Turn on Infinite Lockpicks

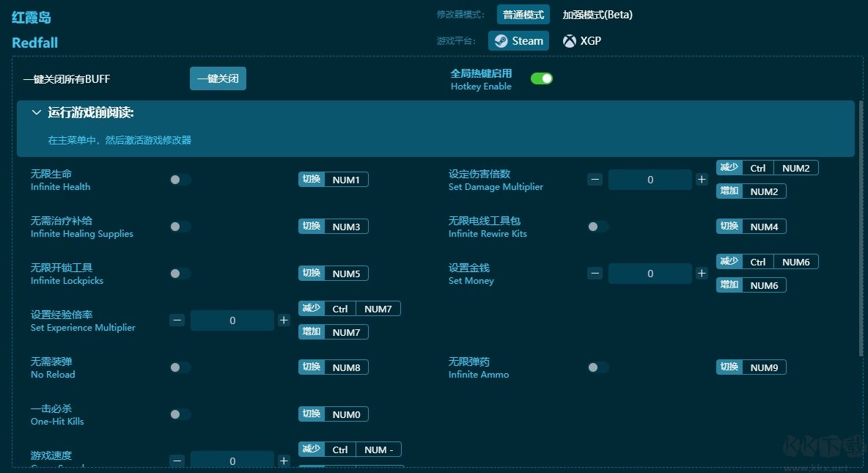pos(180,274)
